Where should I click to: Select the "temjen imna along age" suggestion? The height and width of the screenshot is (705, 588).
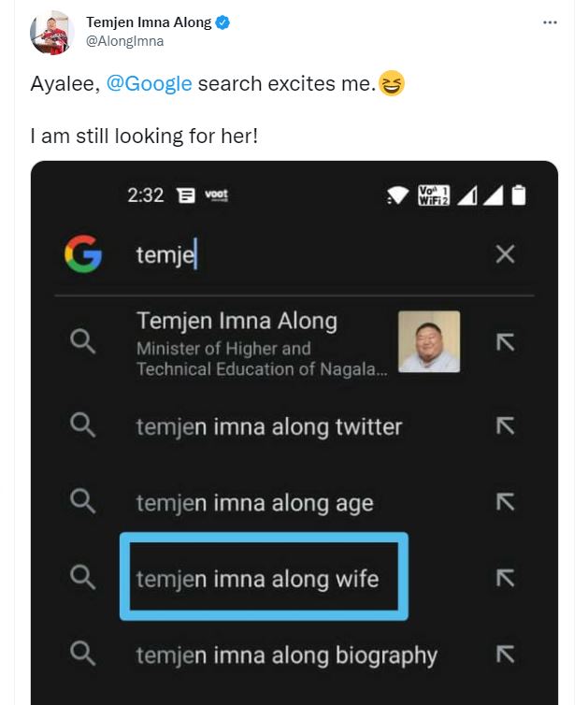[254, 503]
